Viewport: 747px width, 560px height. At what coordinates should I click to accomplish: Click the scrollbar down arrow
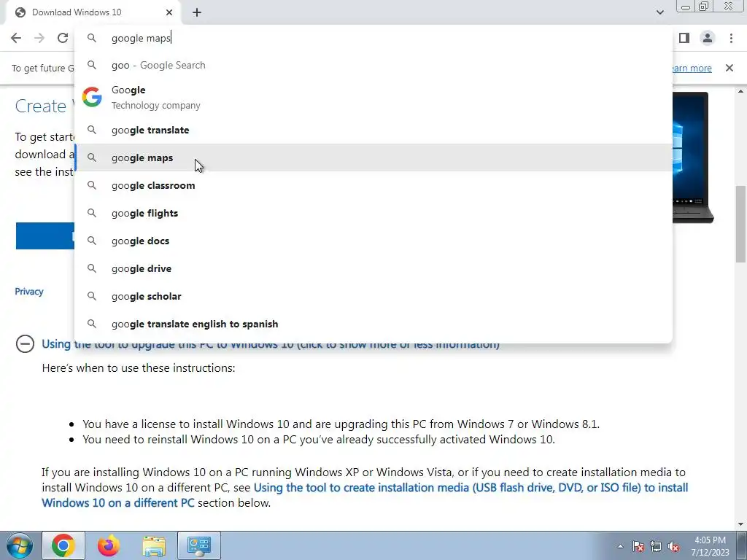740,524
